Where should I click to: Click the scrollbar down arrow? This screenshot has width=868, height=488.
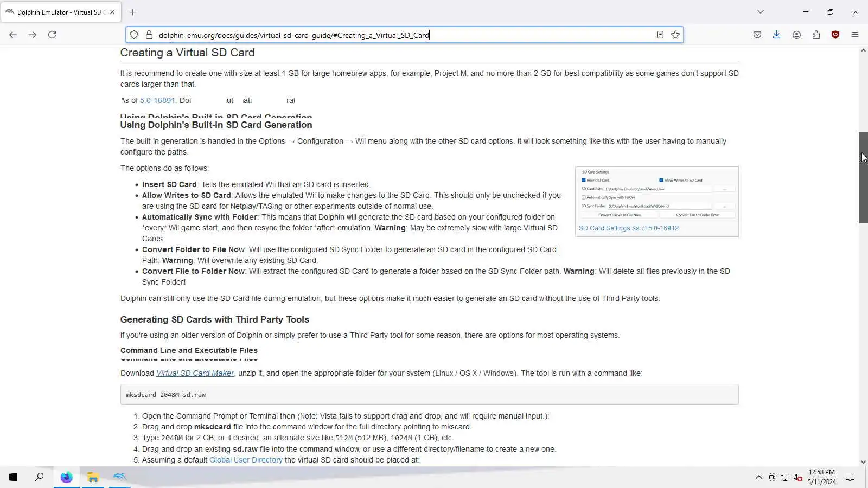click(863, 462)
